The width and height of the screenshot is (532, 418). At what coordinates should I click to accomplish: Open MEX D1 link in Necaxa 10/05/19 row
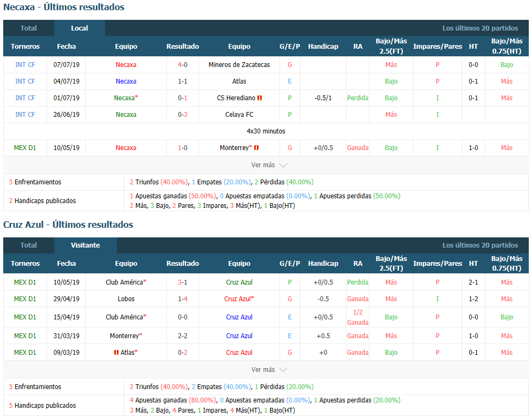25,148
